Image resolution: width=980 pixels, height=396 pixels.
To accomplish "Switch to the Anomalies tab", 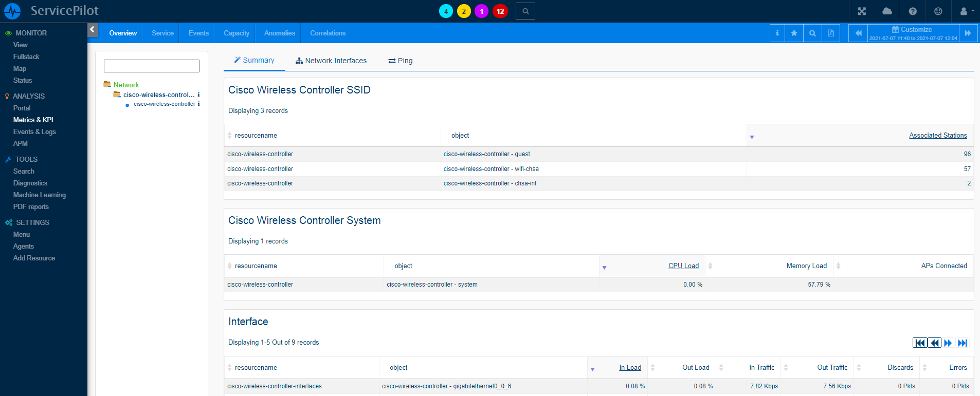I will tap(280, 33).
